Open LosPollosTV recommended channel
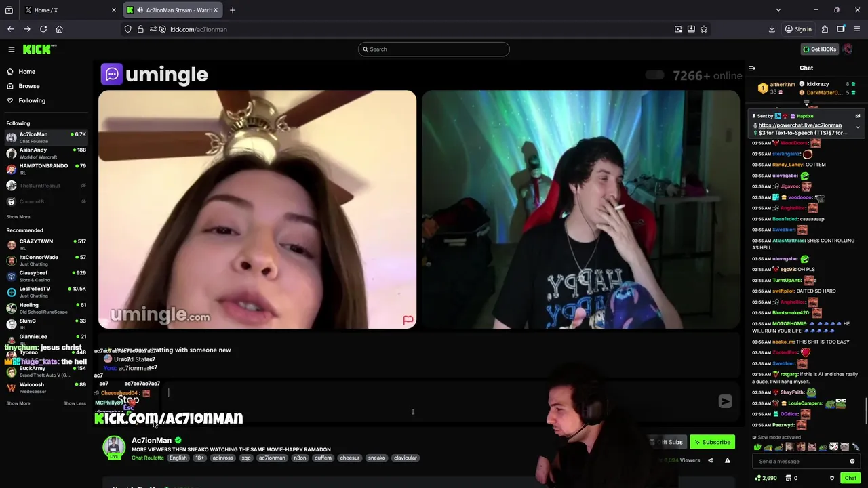 coord(46,292)
